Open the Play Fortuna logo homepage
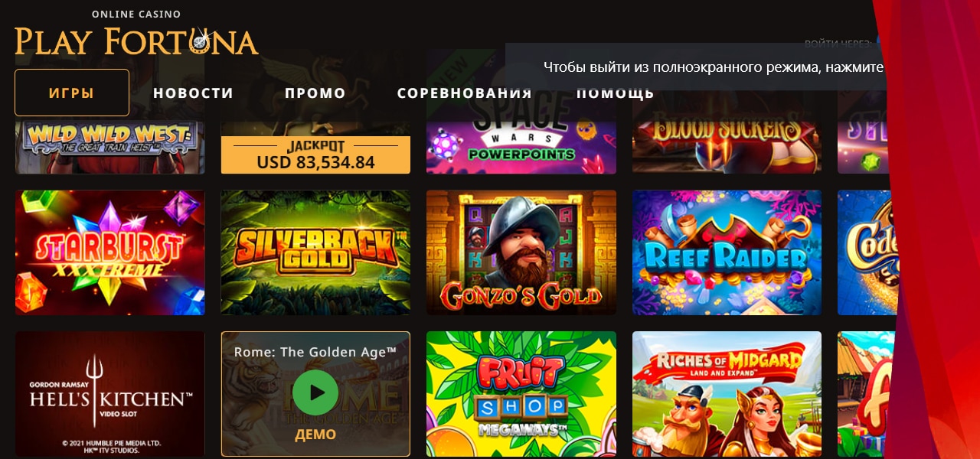 [x=136, y=34]
